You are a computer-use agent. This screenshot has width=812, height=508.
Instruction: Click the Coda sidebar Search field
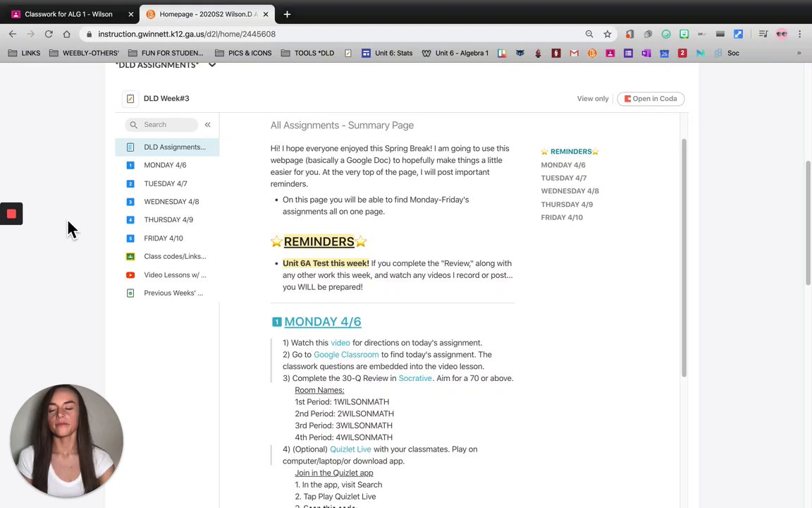[x=161, y=124]
